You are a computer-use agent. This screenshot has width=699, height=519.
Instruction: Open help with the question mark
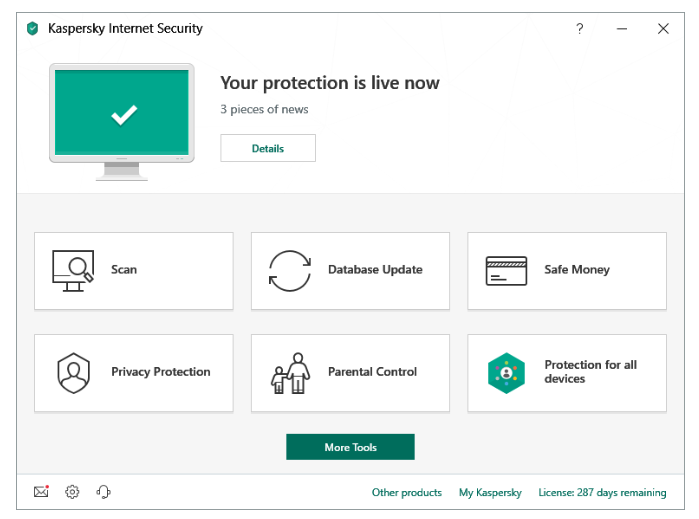pos(579,29)
